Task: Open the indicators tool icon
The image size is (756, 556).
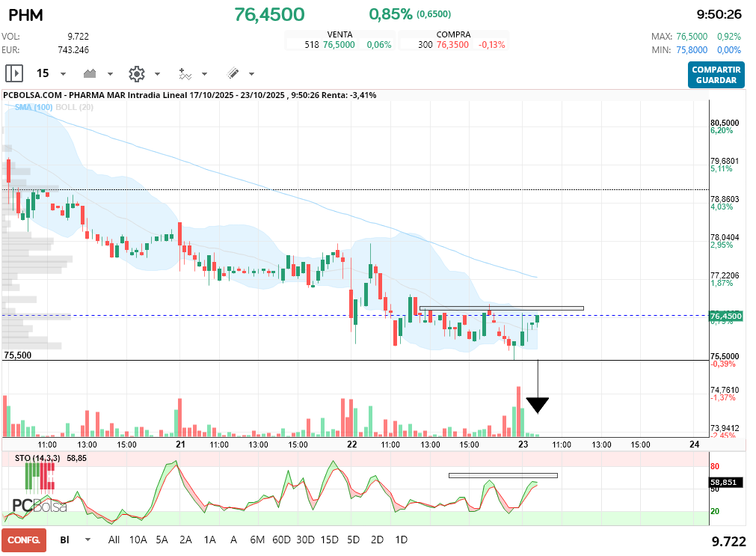Action: click(x=185, y=74)
